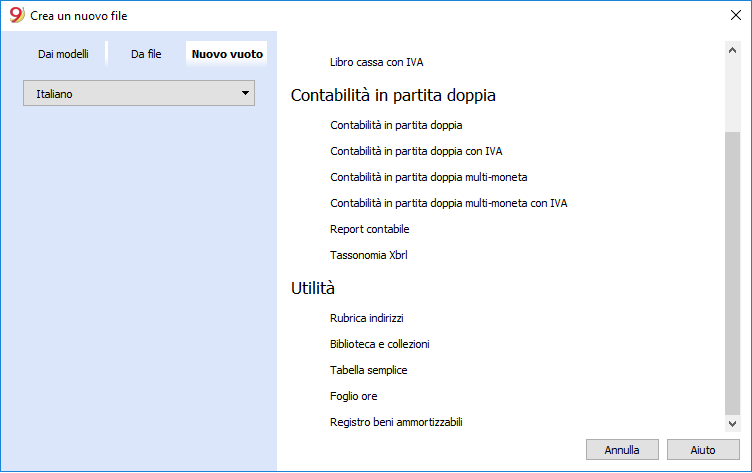Viewport: 752px width, 473px height.
Task: Choose Foglio ore
Action: pos(353,396)
